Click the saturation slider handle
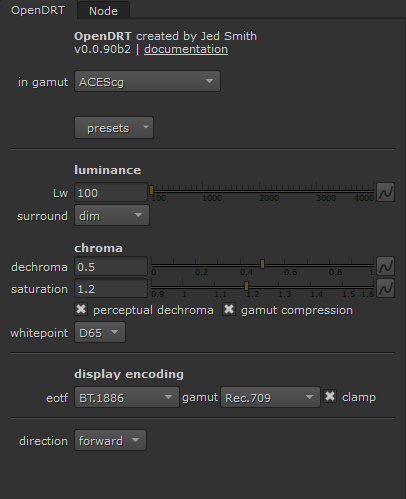Image resolution: width=406 pixels, height=499 pixels. click(246, 286)
